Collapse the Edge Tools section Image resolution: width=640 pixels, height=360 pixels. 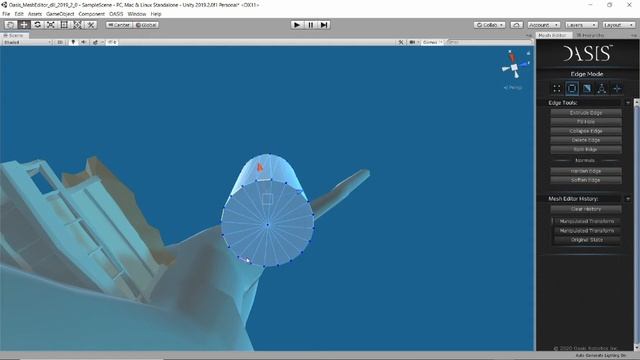coord(628,103)
